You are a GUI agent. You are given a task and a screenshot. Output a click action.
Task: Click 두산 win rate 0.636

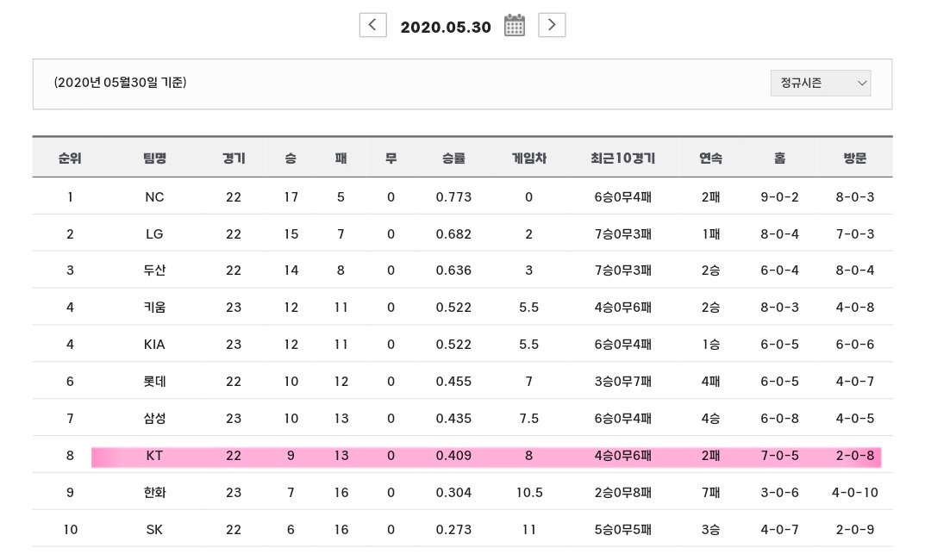(453, 271)
